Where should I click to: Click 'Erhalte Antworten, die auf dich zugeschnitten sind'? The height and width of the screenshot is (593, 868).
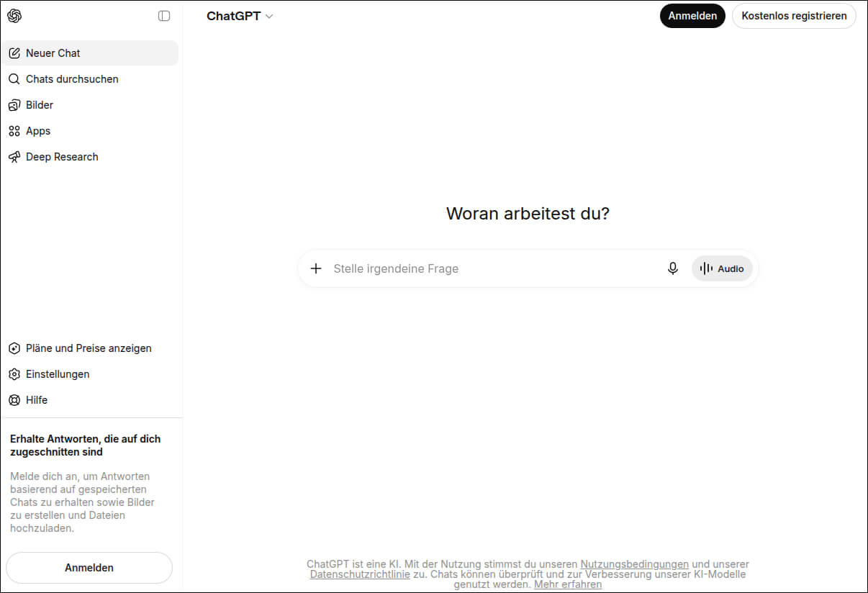(86, 445)
